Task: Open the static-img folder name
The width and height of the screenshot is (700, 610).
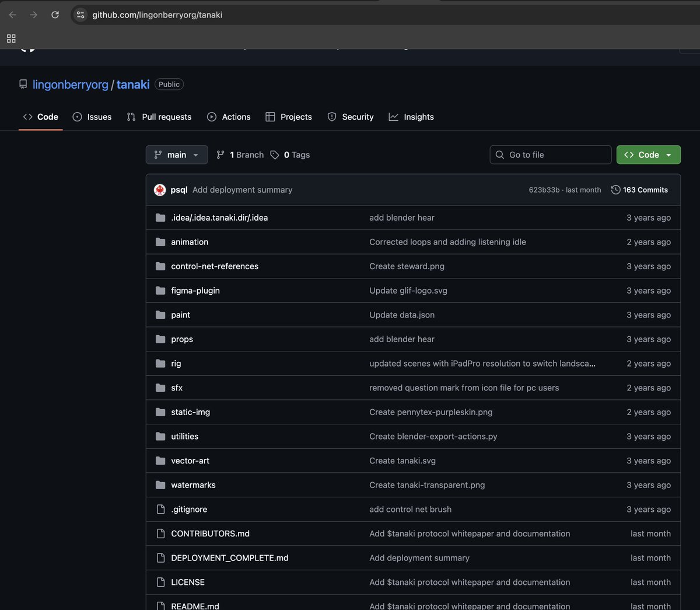Action: [191, 412]
